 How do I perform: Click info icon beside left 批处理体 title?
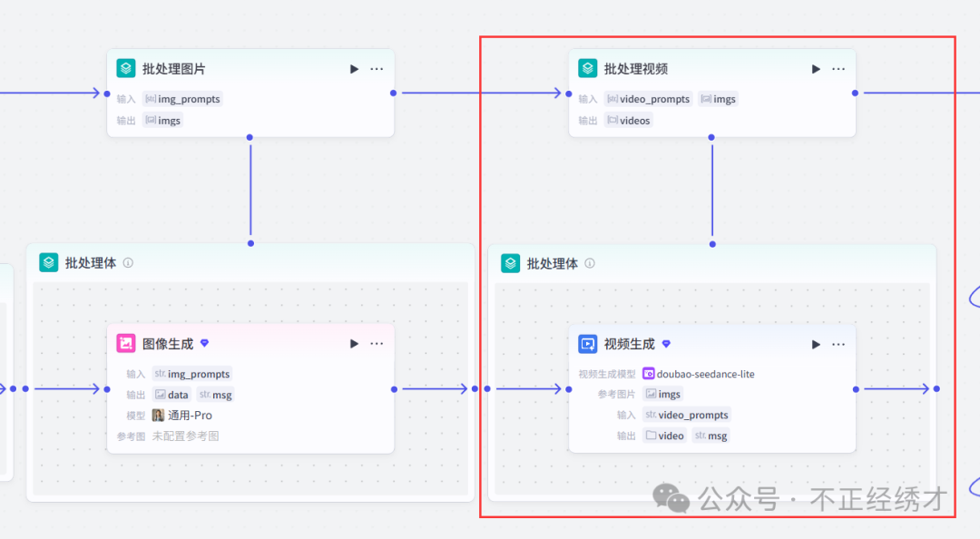128,263
